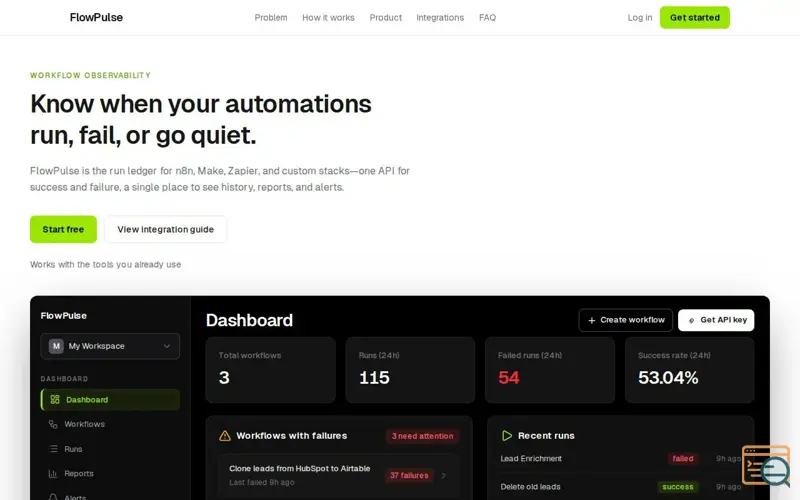The height and width of the screenshot is (500, 800).
Task: Click the Runs list icon
Action: pos(53,449)
